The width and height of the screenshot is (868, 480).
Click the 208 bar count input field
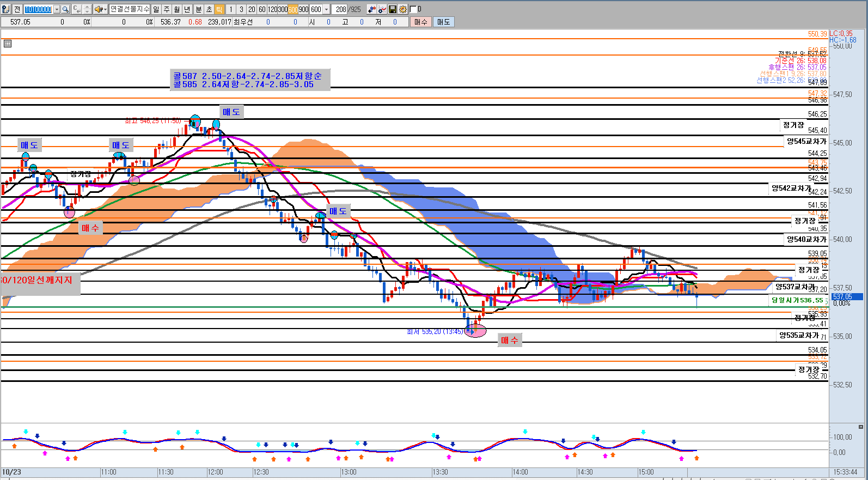point(340,9)
